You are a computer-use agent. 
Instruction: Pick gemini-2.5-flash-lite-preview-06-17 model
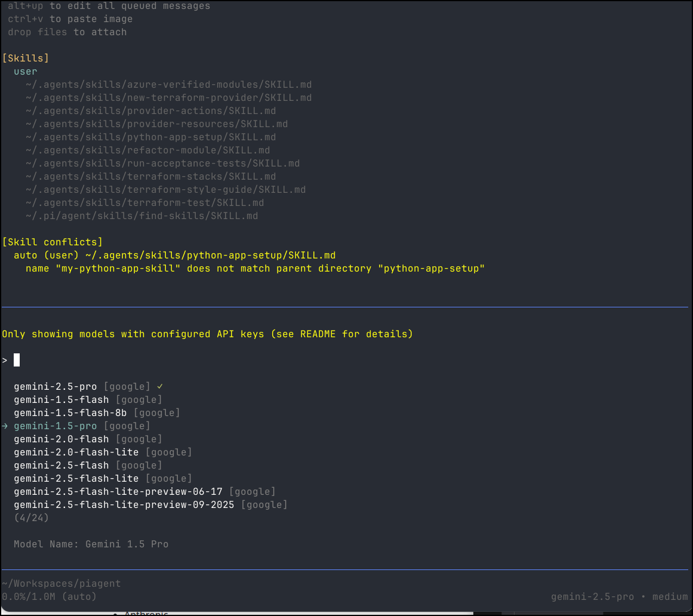[x=118, y=492]
